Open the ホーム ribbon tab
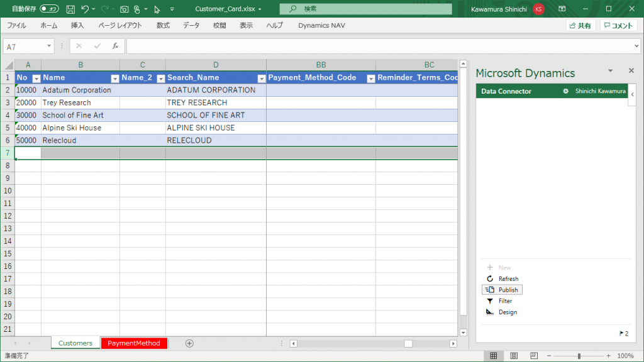Viewport: 644px width, 362px height. 49,25
